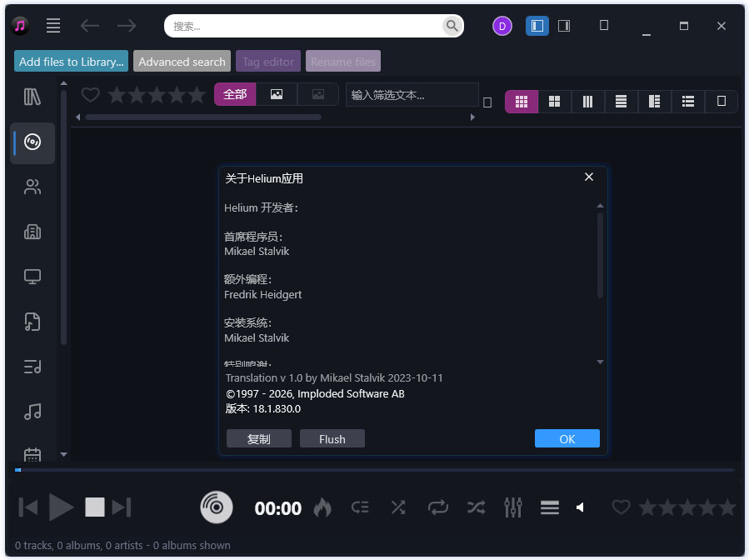Click Add files to Library button

click(x=71, y=61)
